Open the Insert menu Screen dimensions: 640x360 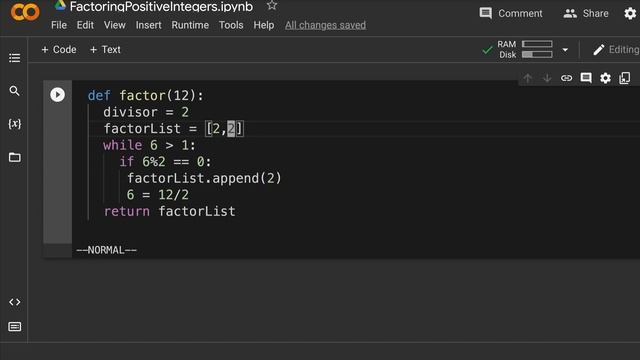point(149,25)
